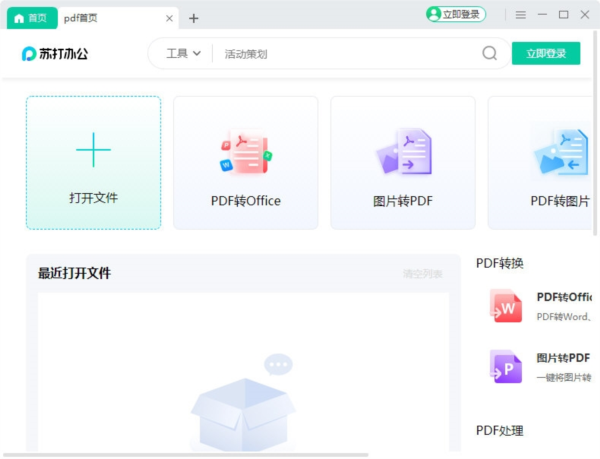Click the empty box illustration in recent files
The width and height of the screenshot is (600, 459).
tap(243, 402)
